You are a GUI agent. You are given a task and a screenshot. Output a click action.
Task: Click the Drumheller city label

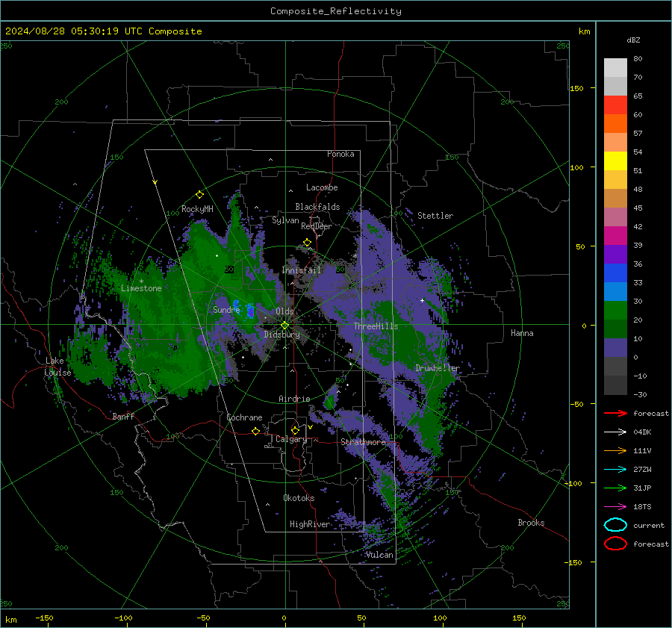pos(438,368)
